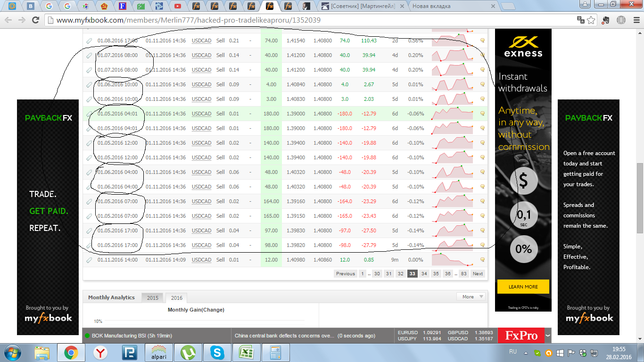The width and height of the screenshot is (644, 362).
Task: Bookmark this page using the star icon
Action: [x=592, y=20]
